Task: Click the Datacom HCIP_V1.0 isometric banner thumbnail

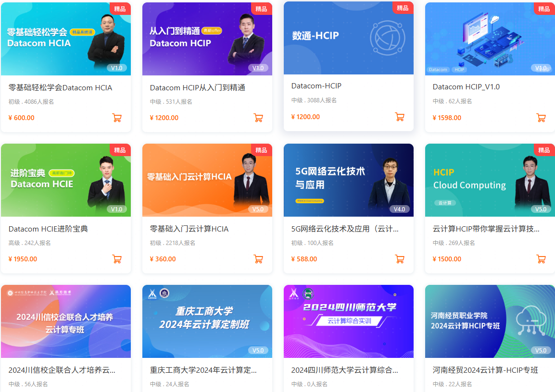Action: 490,39
